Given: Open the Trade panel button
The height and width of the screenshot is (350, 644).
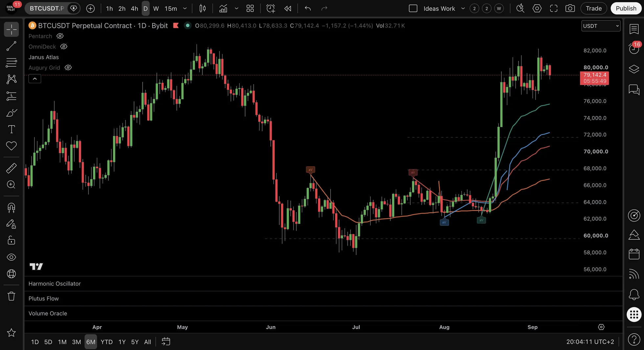Looking at the screenshot, I should (594, 9).
